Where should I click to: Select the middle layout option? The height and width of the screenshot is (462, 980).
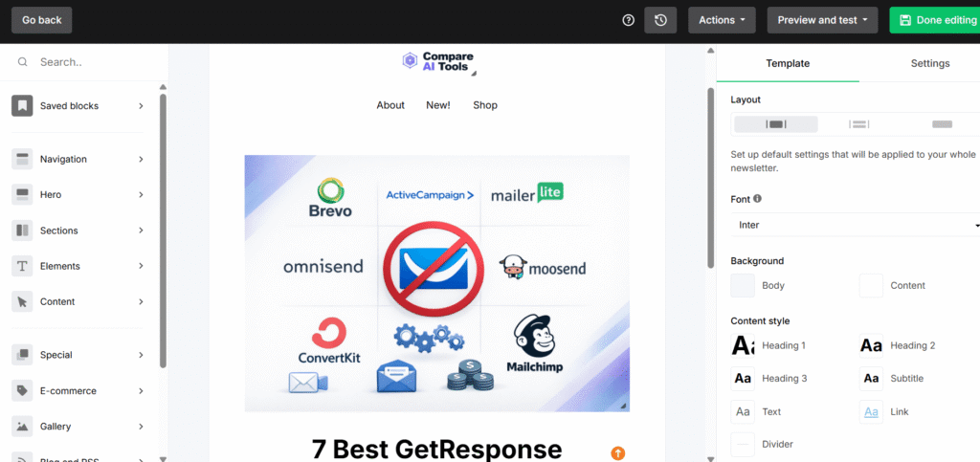(x=859, y=124)
